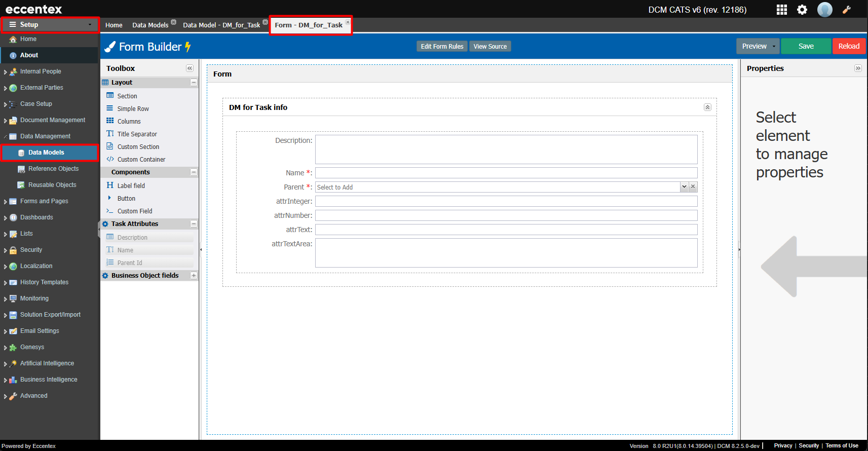
Task: Collapse the DM for Task info section
Action: (707, 107)
